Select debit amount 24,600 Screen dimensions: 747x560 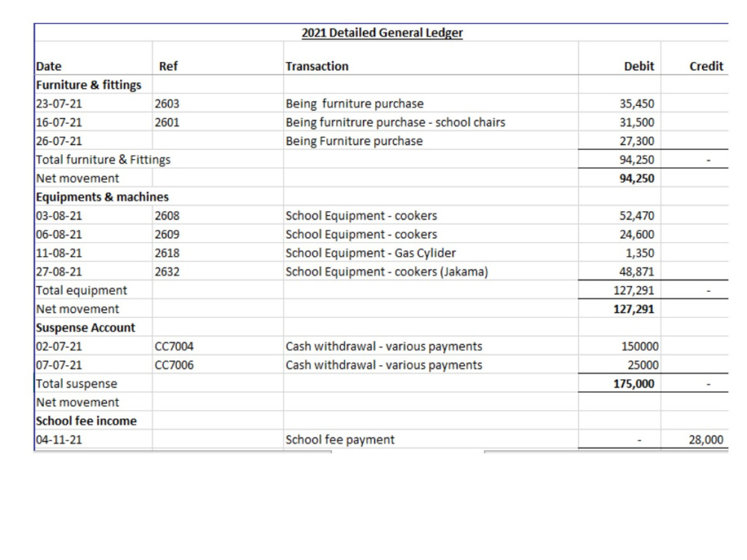click(636, 234)
